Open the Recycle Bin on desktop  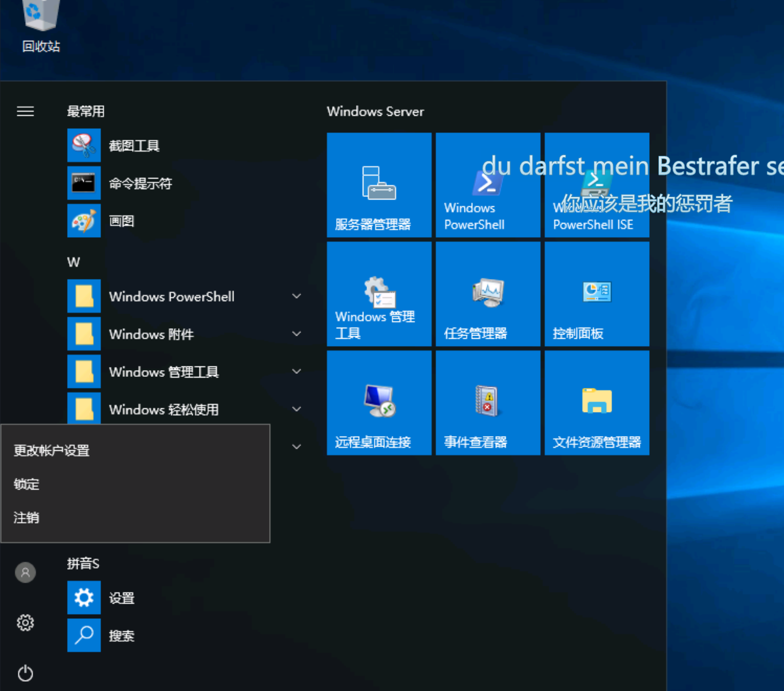coord(41,25)
